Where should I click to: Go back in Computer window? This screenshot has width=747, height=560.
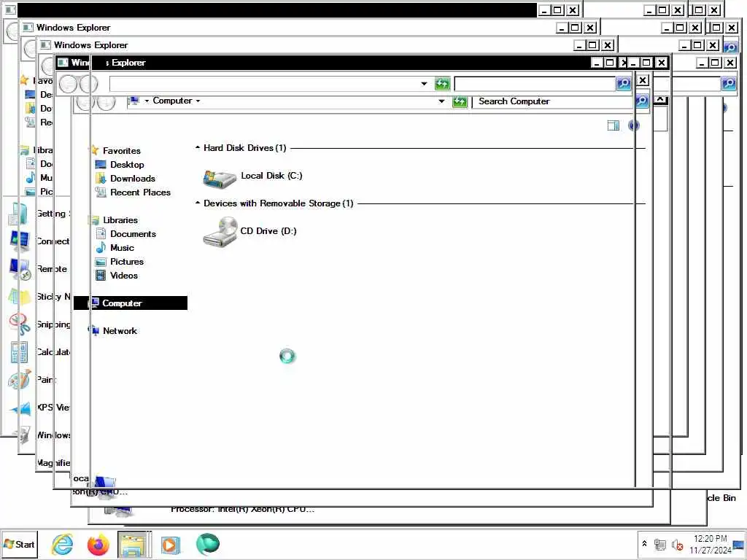pyautogui.click(x=84, y=102)
